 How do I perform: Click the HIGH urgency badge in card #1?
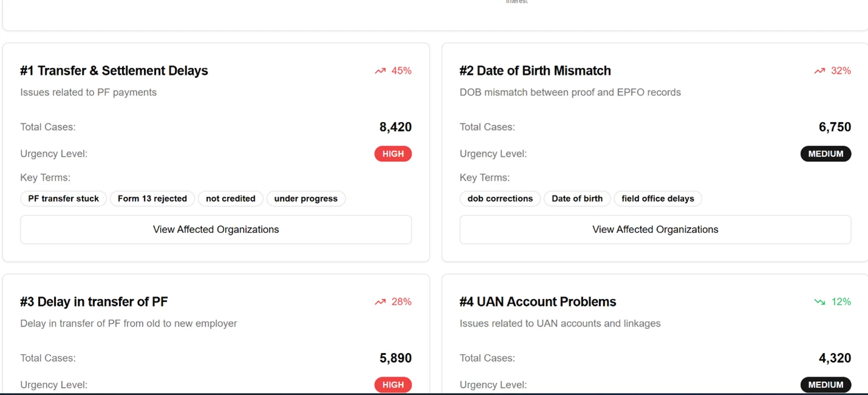point(393,154)
